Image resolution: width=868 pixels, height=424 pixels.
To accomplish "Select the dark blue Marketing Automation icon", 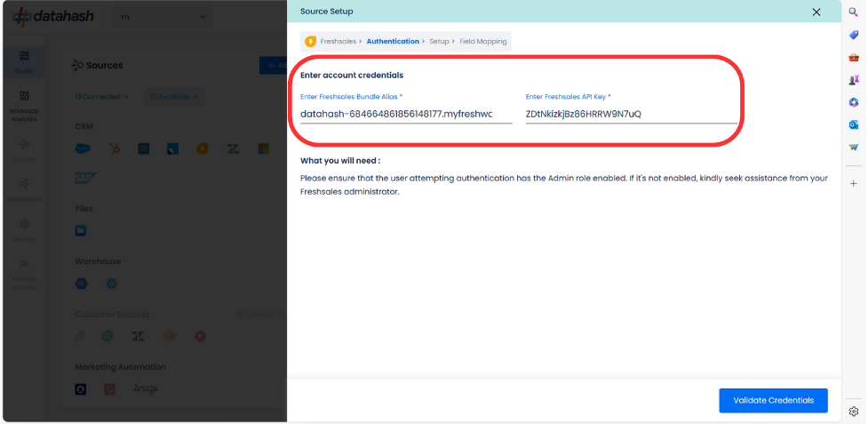I will point(81,389).
